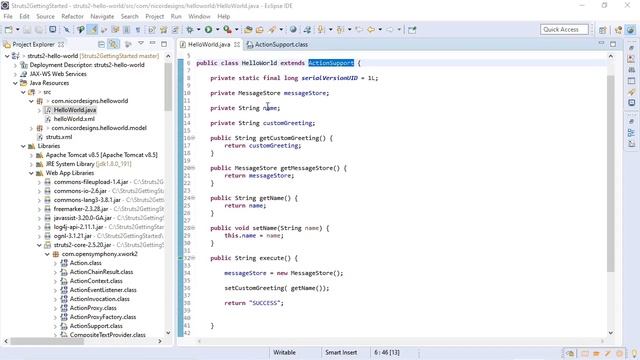
Task: Click the globe Open Web Browser icon
Action: (x=293, y=29)
